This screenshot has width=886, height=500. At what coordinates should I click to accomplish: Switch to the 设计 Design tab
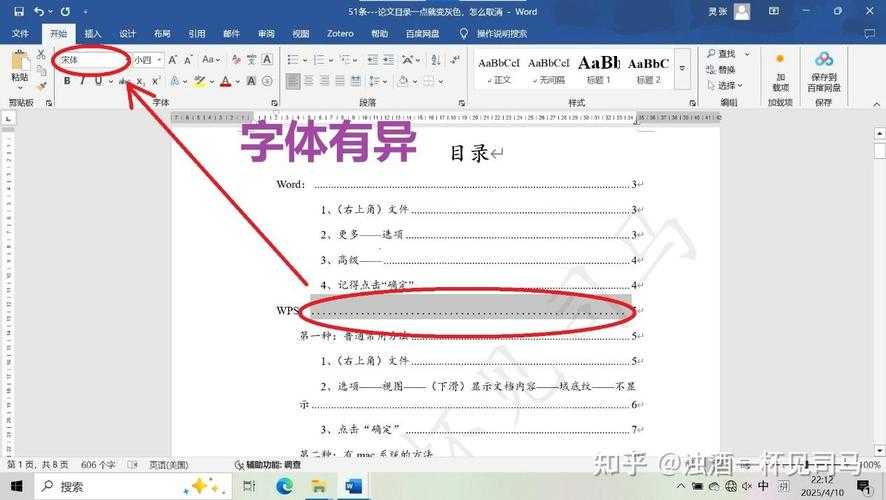128,34
